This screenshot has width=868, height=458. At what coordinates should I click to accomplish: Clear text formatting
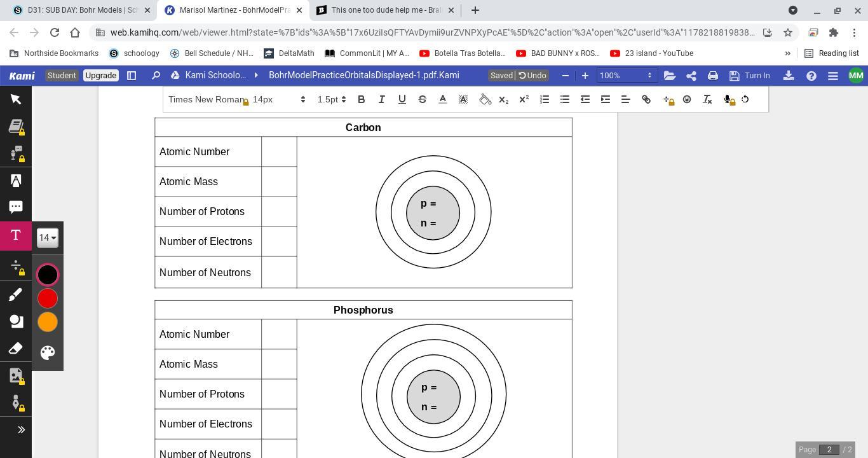[707, 99]
